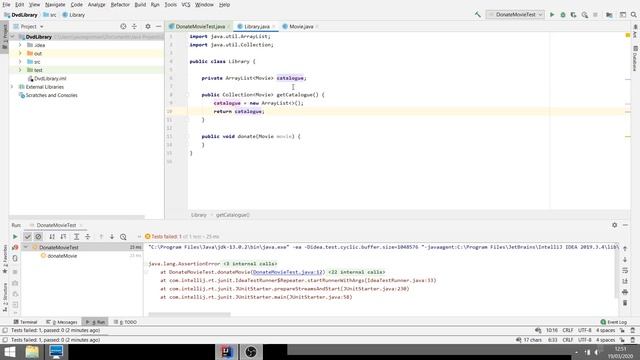Select Scratches and Consoles item
The image size is (640, 360).
[x=51, y=96]
